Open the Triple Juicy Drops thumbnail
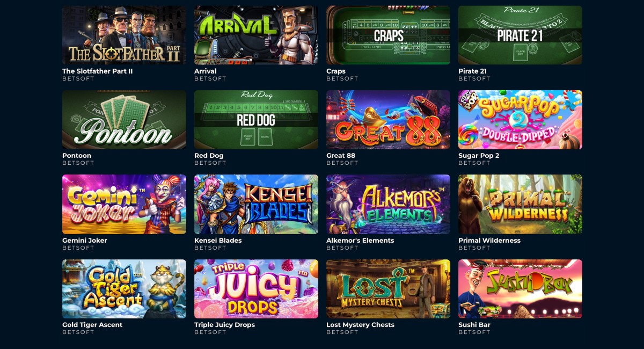Screen dimensions: 644x349 click(256, 289)
